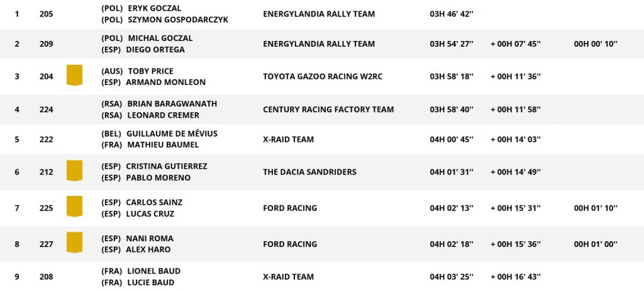Click the 00H 01' 10'' penalty for Sainz
644x291 pixels.
tap(596, 208)
